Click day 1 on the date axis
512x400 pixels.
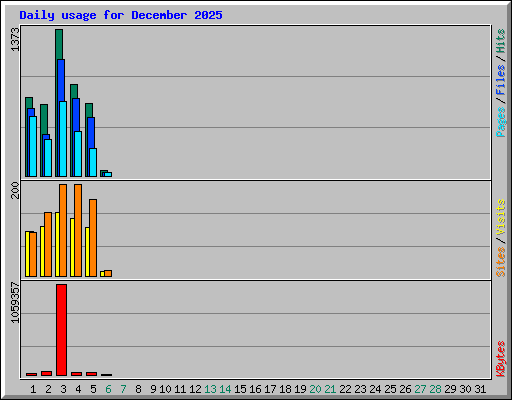point(33,389)
